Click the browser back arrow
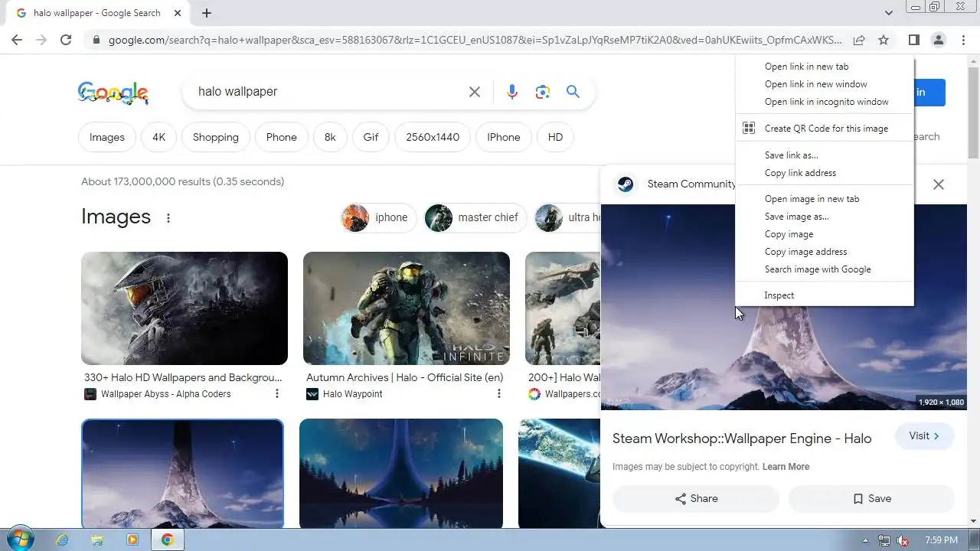The width and height of the screenshot is (980, 551). tap(17, 40)
